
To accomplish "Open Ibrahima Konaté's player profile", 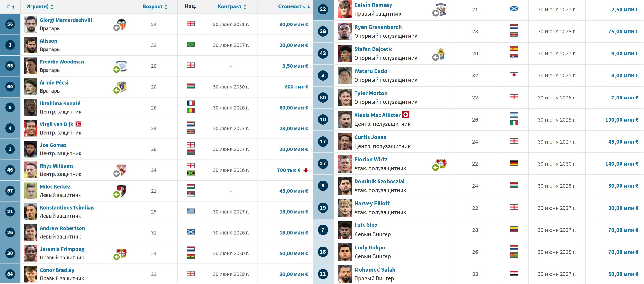I will click(x=60, y=103).
